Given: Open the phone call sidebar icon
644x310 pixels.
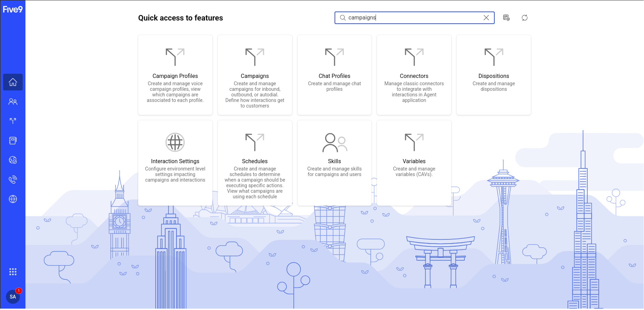Looking at the screenshot, I should coord(13,180).
